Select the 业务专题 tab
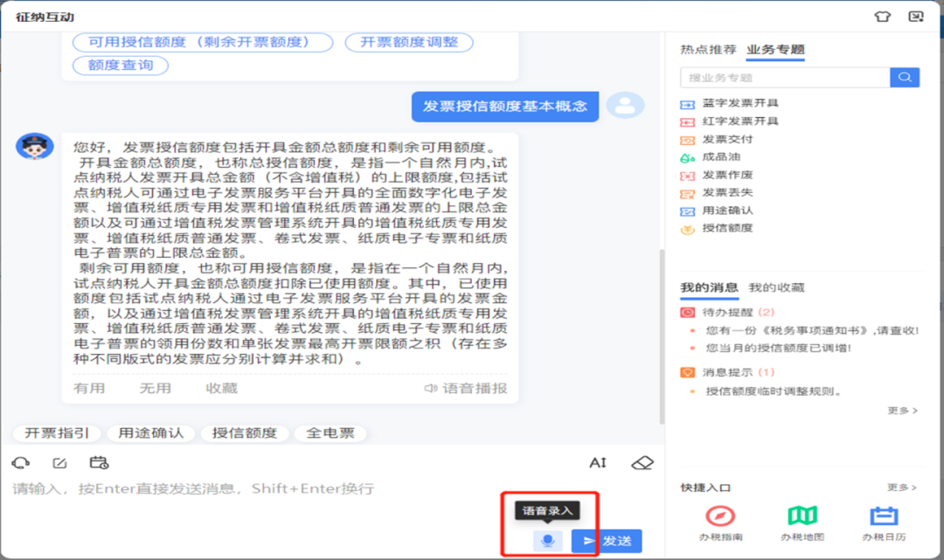Viewport: 944px width, 560px height. coord(775,49)
